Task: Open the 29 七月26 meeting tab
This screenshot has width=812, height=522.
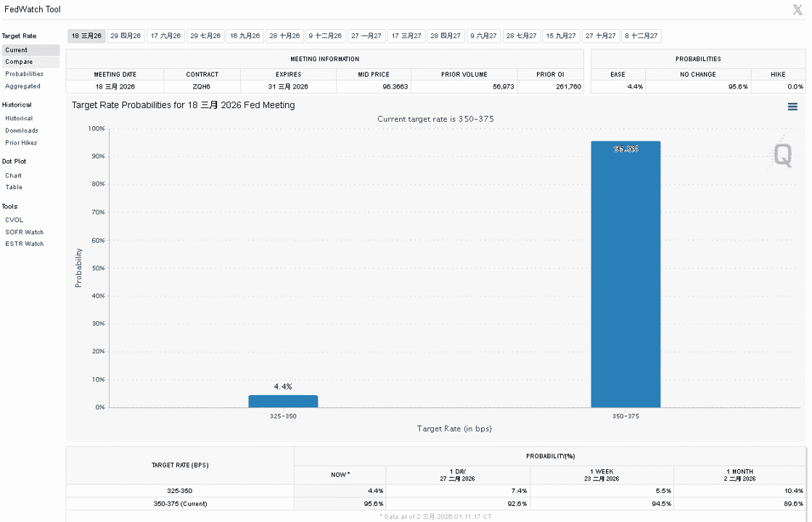Action: tap(205, 36)
